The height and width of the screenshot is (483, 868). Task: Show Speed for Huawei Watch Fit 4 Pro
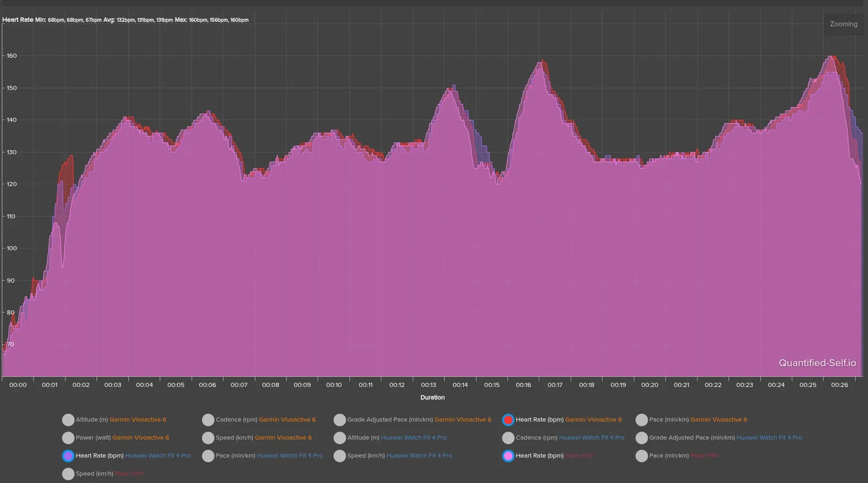(340, 456)
